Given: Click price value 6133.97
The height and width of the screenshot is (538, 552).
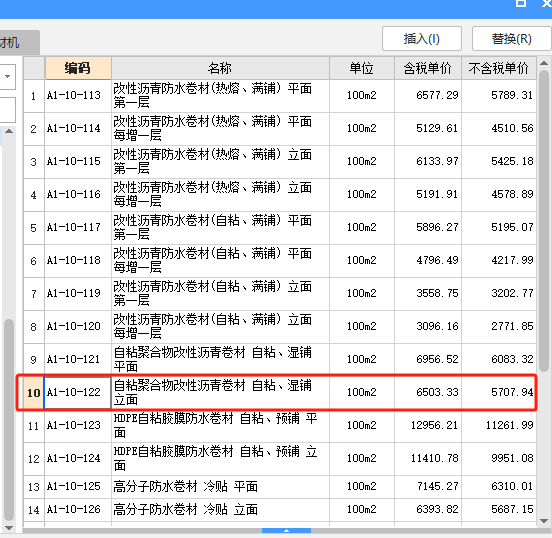Looking at the screenshot, I should [437, 162].
